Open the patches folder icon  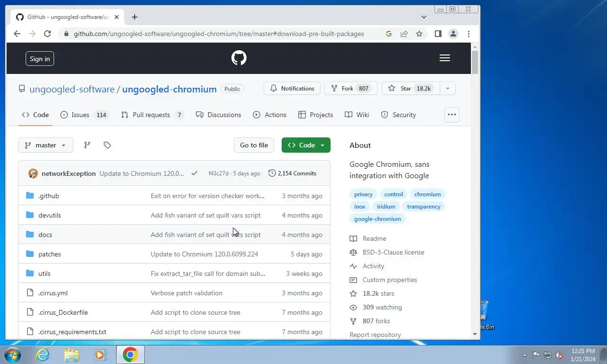tap(30, 254)
